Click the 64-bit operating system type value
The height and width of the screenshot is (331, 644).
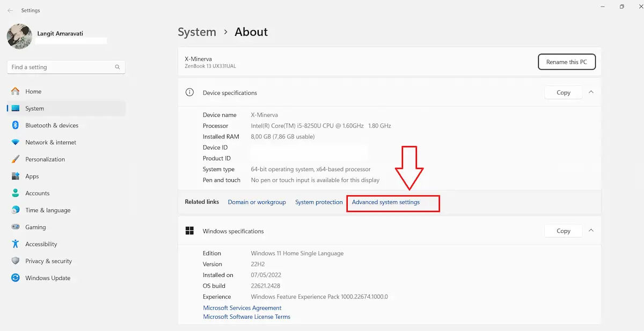(311, 169)
